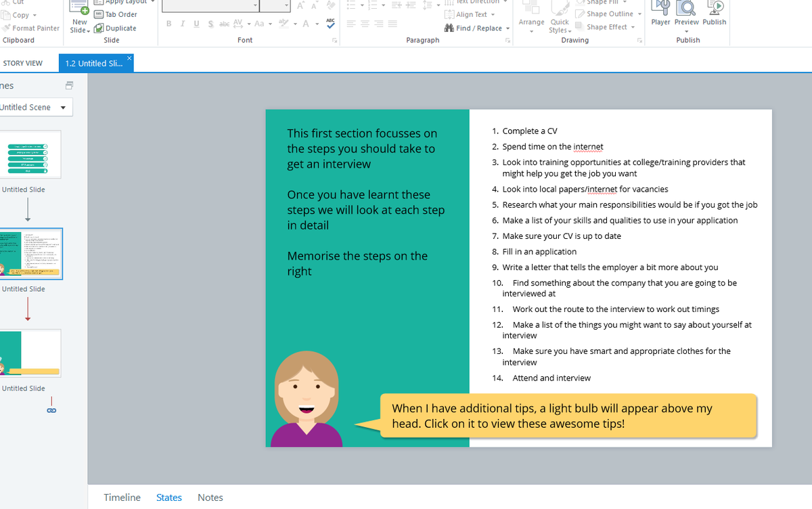This screenshot has height=509, width=812.
Task: Open Font dialog launcher
Action: click(x=334, y=41)
